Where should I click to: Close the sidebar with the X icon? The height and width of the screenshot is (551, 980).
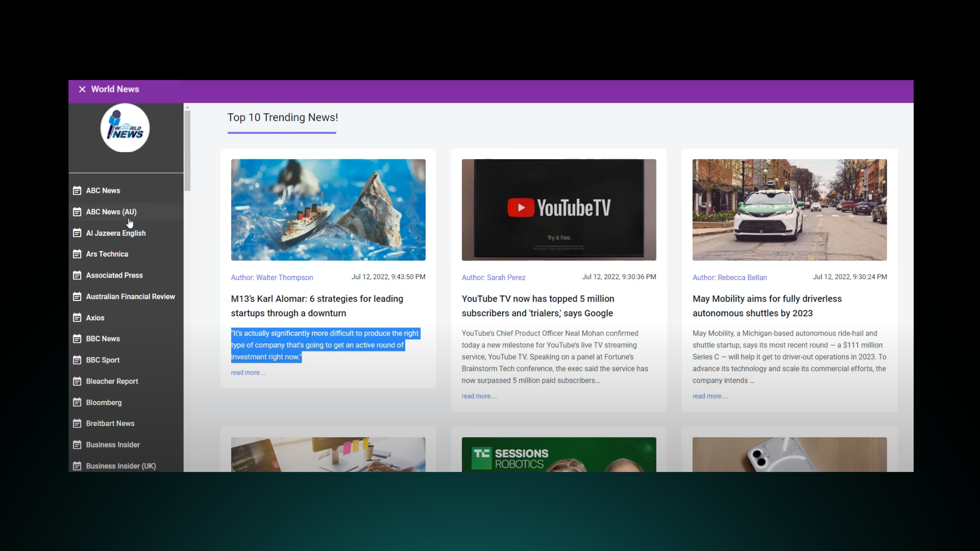(x=82, y=89)
